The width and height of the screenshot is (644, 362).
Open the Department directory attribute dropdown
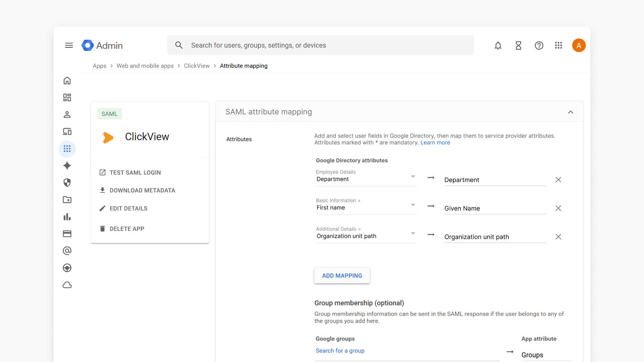[366, 177]
